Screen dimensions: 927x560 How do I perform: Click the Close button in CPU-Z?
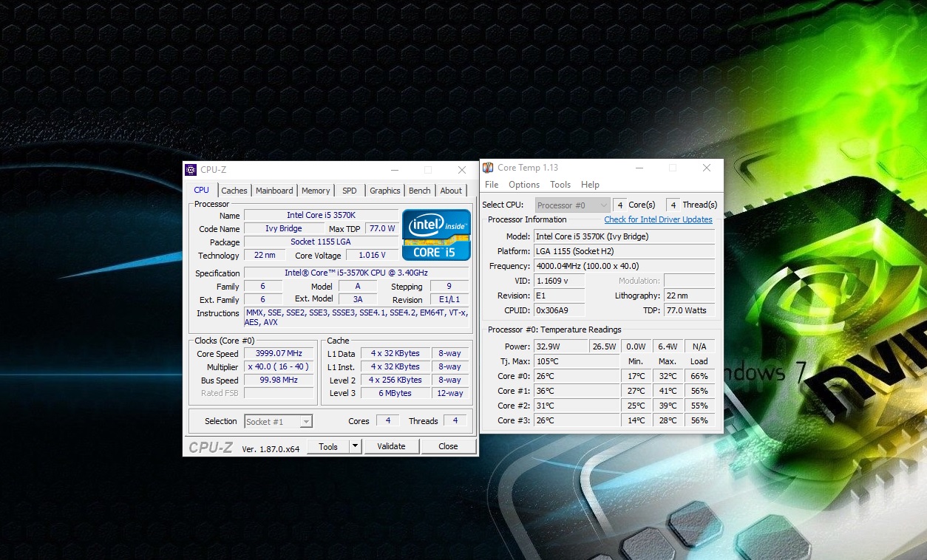coord(448,446)
